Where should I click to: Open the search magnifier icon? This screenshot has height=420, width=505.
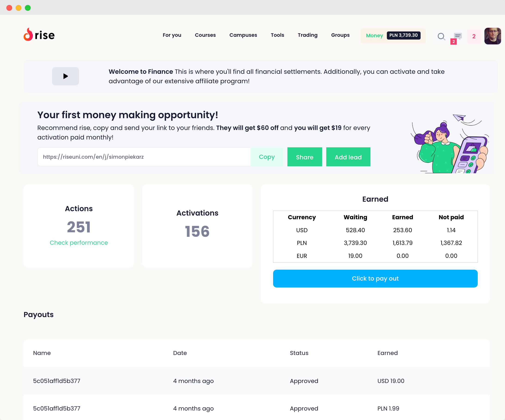click(441, 36)
